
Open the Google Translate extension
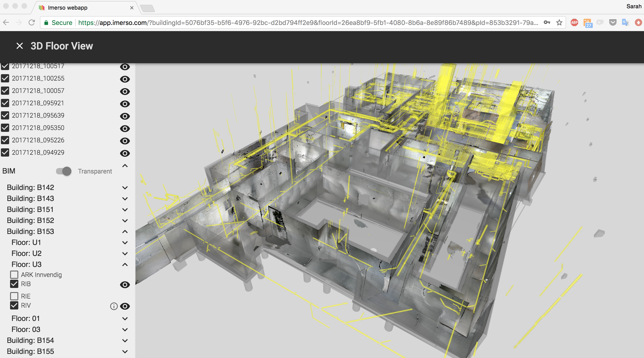point(625,23)
